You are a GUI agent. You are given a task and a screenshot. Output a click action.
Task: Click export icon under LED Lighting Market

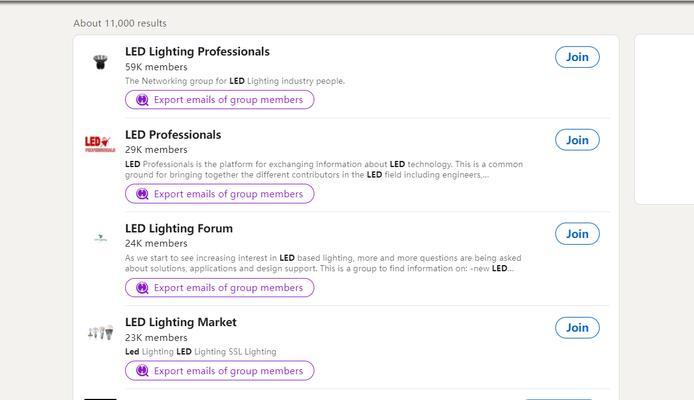click(142, 370)
